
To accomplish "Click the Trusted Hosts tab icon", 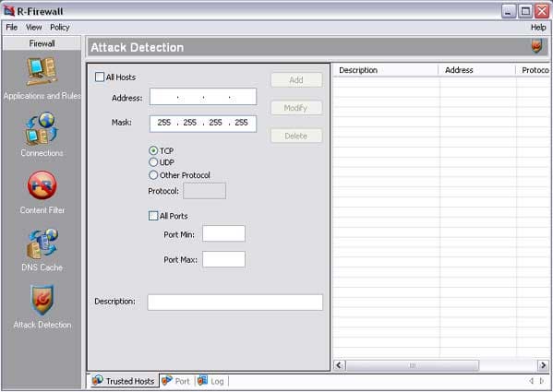I will pyautogui.click(x=97, y=380).
